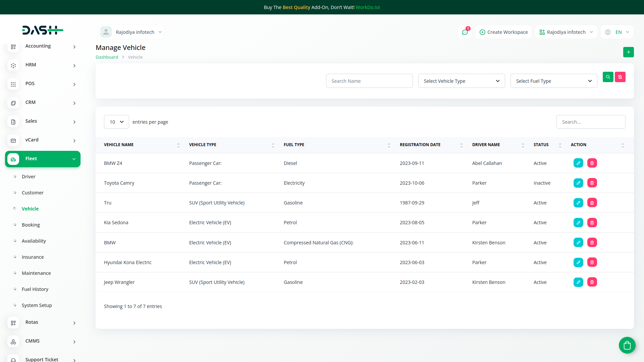644x362 pixels.
Task: Focus the Search Name input field
Action: pyautogui.click(x=369, y=81)
